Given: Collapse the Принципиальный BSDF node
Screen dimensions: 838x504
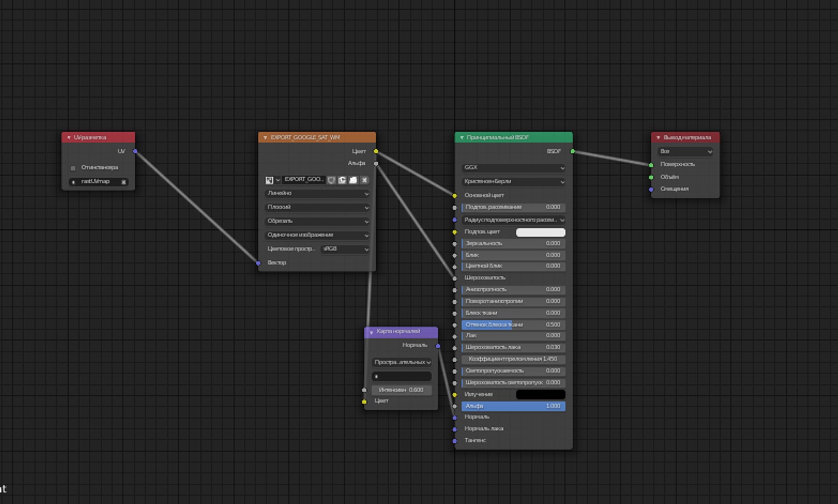Looking at the screenshot, I should coord(462,138).
